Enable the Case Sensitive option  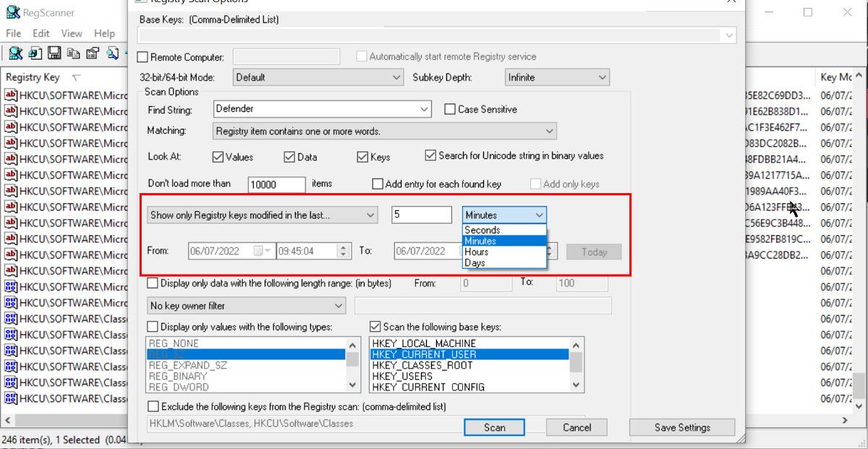pos(448,109)
